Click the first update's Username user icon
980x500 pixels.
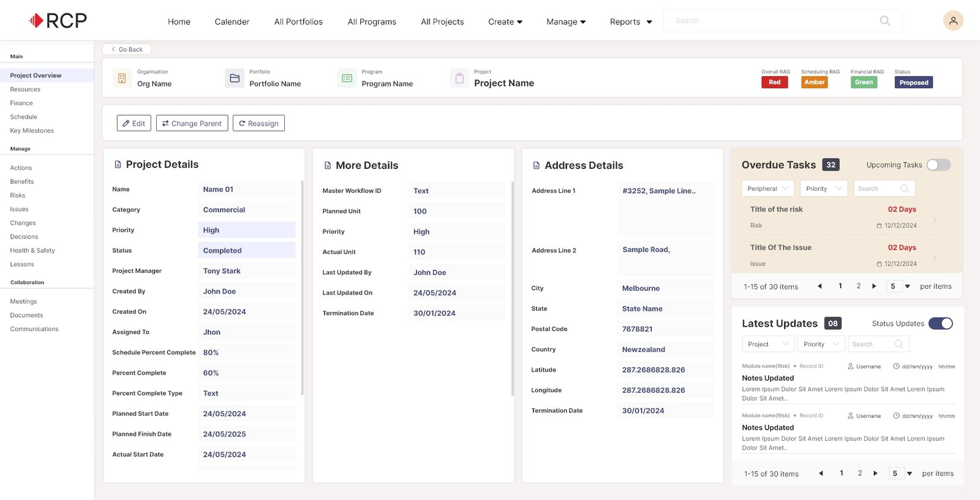coord(851,366)
